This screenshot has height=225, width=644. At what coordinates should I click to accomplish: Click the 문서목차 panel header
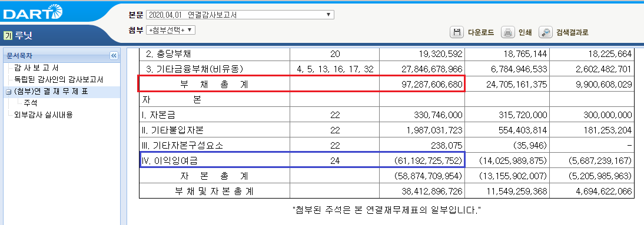[62, 56]
